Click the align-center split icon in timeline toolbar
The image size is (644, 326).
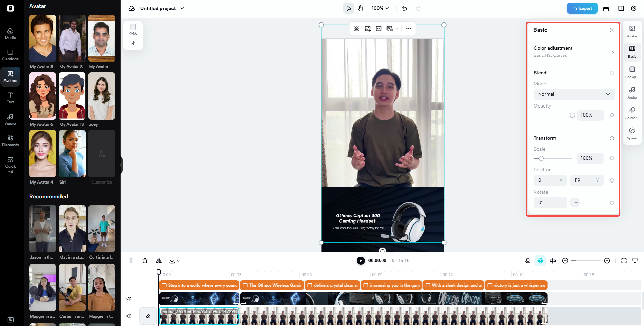[x=553, y=261]
